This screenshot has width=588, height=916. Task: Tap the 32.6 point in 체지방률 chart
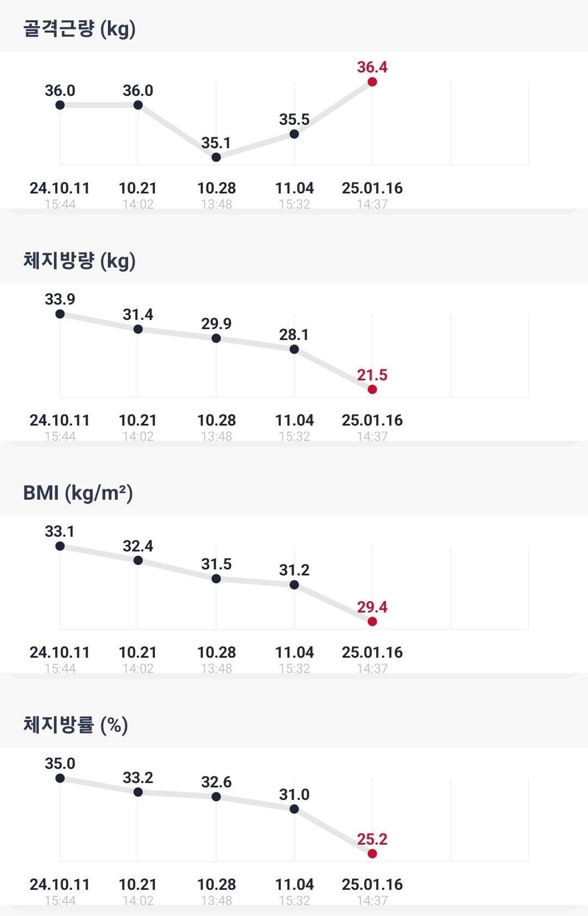(216, 797)
